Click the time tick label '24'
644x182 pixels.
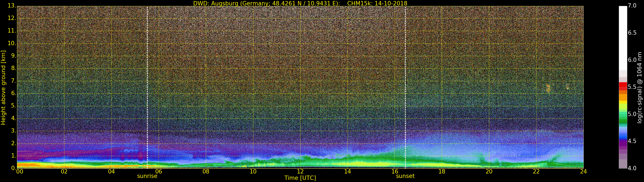pyautogui.click(x=583, y=172)
